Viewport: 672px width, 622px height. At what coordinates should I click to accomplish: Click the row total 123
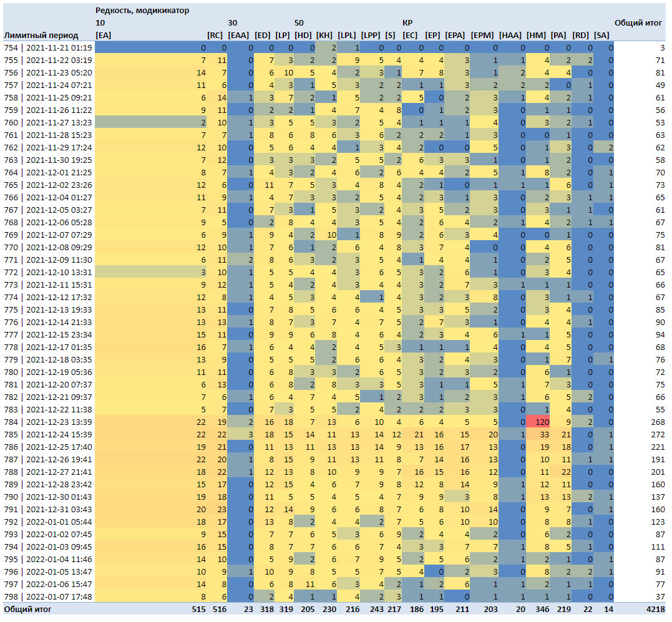pyautogui.click(x=658, y=522)
